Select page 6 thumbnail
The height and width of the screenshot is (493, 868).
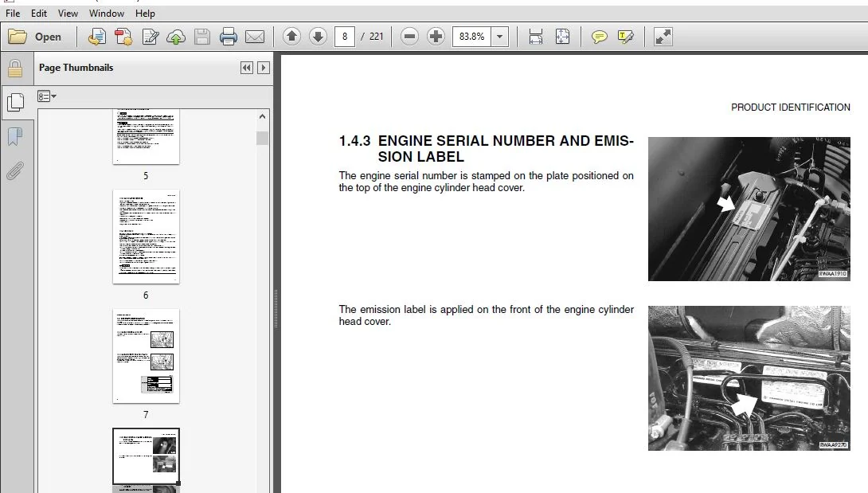(147, 237)
